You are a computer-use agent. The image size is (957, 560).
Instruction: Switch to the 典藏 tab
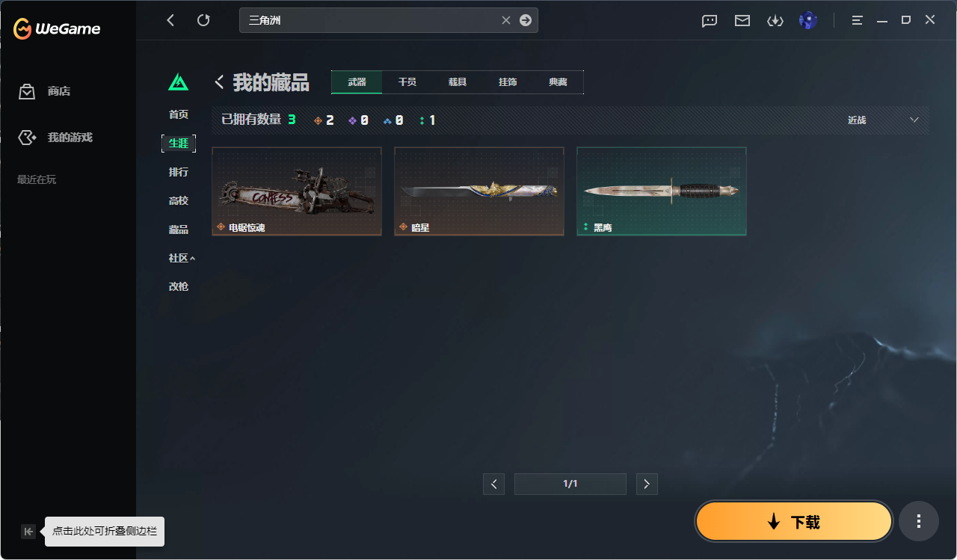(558, 82)
